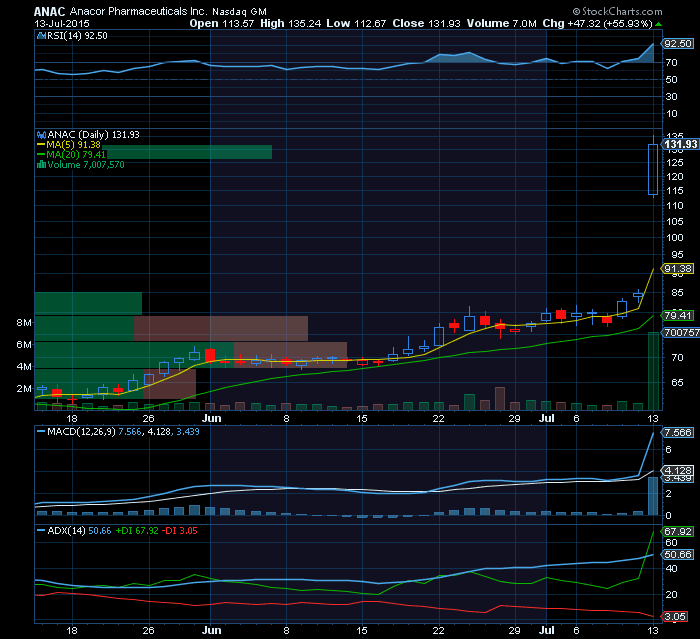
Task: Select the ANAC ticker symbol in header
Action: (x=50, y=12)
